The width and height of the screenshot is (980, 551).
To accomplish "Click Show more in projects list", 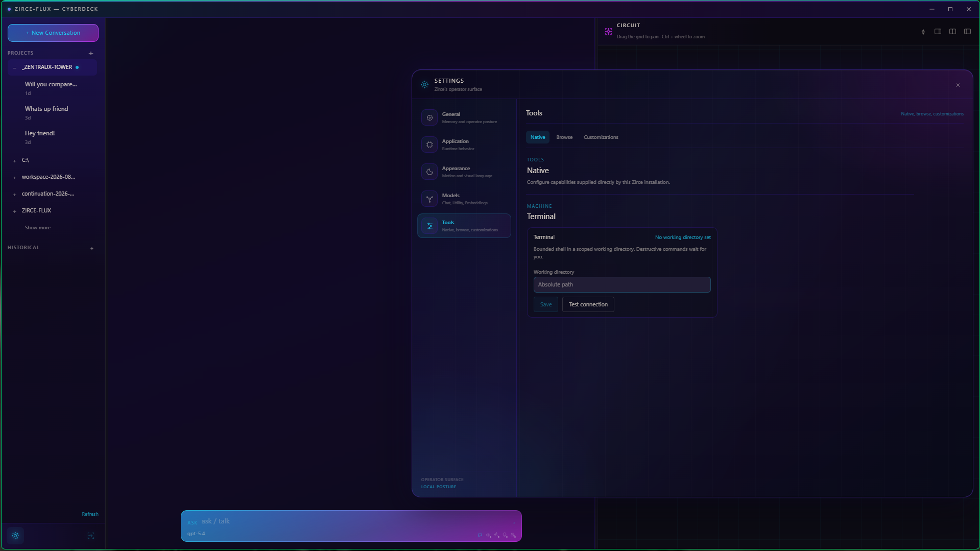I will (x=38, y=228).
